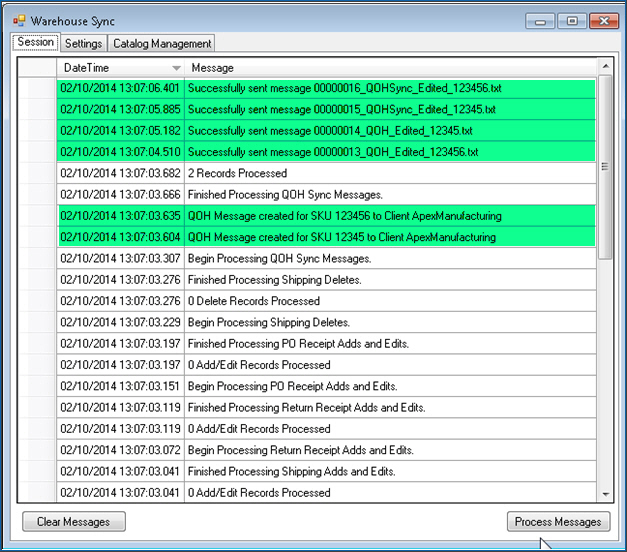Close the Warehouse Sync window
Screen dimensions: 627x552
click(604, 21)
